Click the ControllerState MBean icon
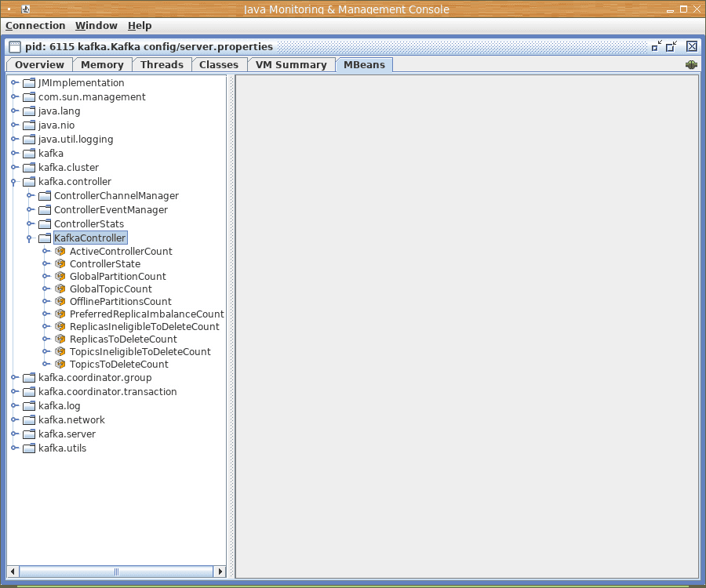 click(x=60, y=263)
